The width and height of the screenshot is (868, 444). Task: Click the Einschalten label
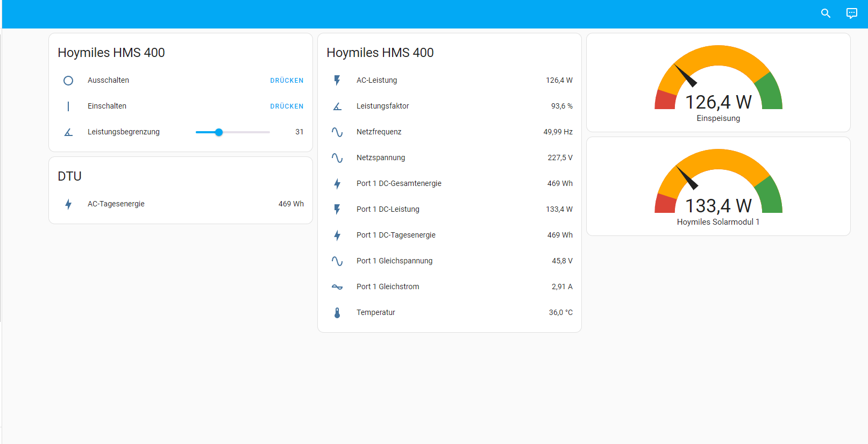tap(107, 106)
